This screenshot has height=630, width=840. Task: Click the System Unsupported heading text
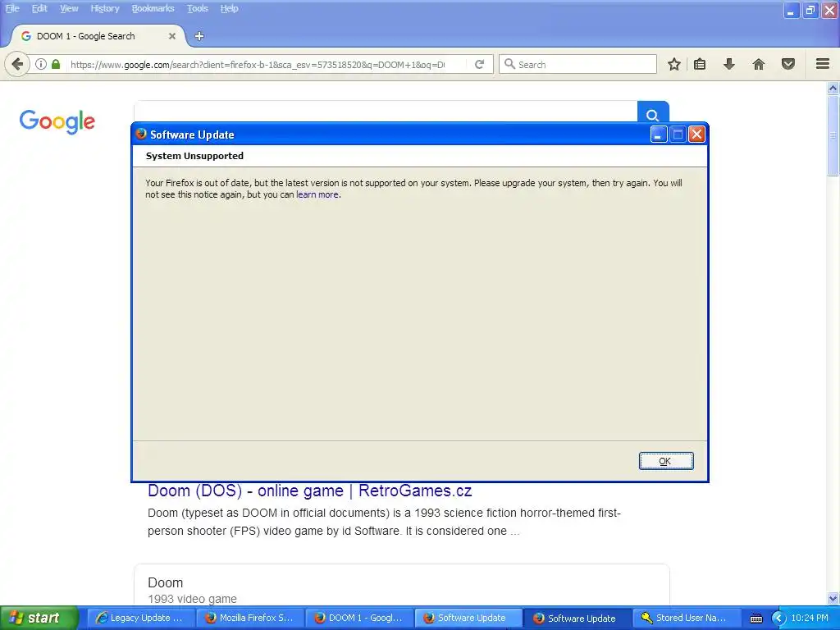[194, 156]
